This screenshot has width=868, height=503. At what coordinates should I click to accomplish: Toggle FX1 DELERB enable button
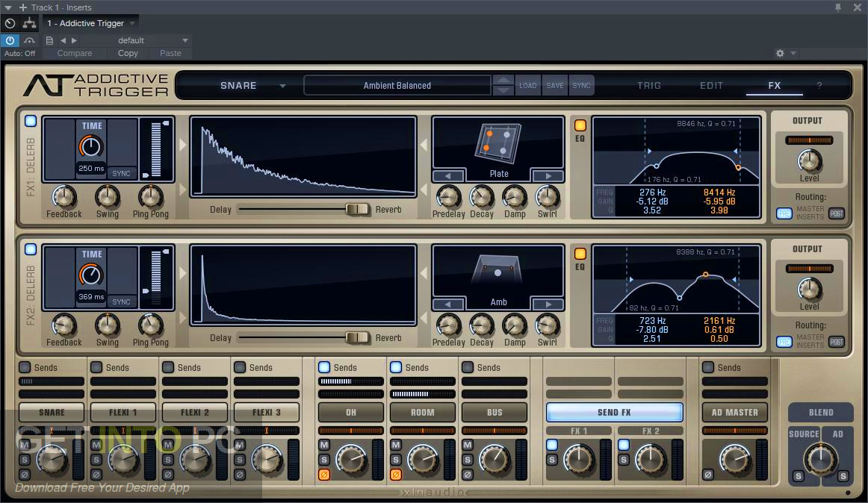(x=31, y=121)
